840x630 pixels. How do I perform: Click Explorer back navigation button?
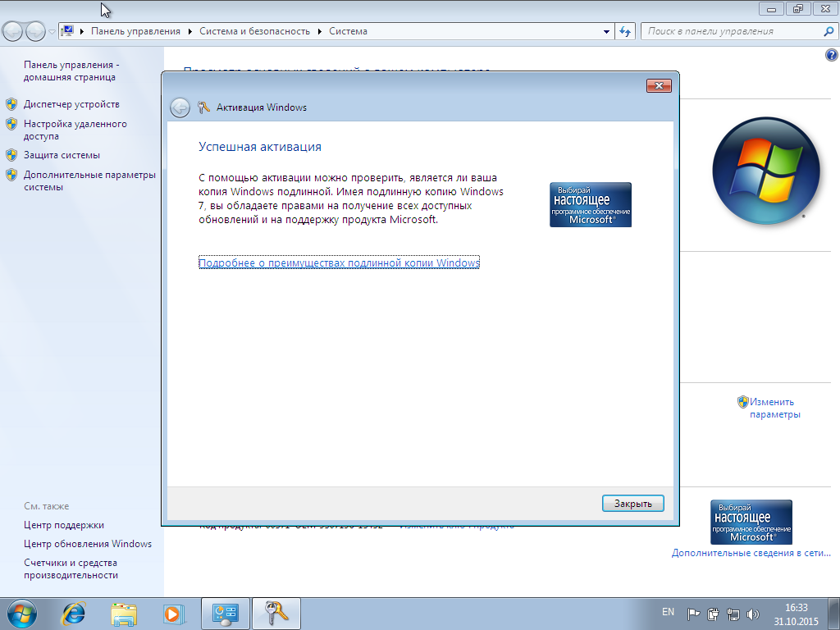(x=13, y=32)
